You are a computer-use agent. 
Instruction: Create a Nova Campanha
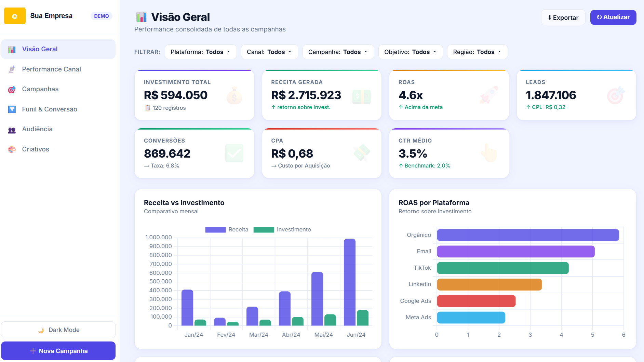click(58, 351)
